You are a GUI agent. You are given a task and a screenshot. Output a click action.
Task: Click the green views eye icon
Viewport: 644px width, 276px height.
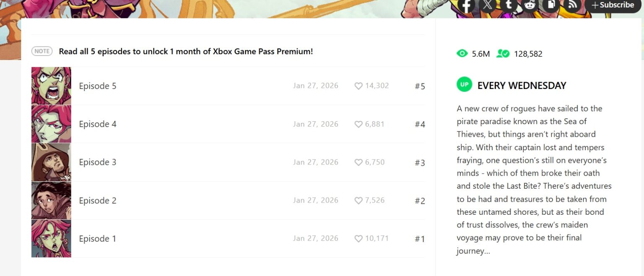[462, 53]
